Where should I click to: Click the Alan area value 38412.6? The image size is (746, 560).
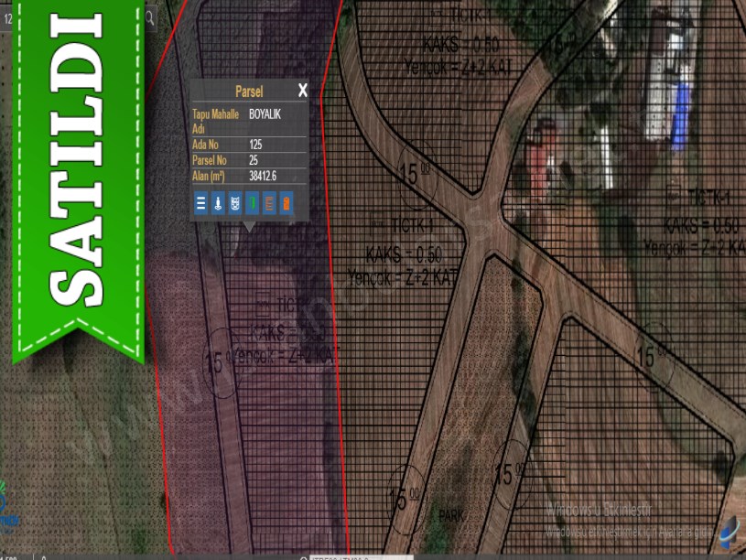tap(263, 176)
